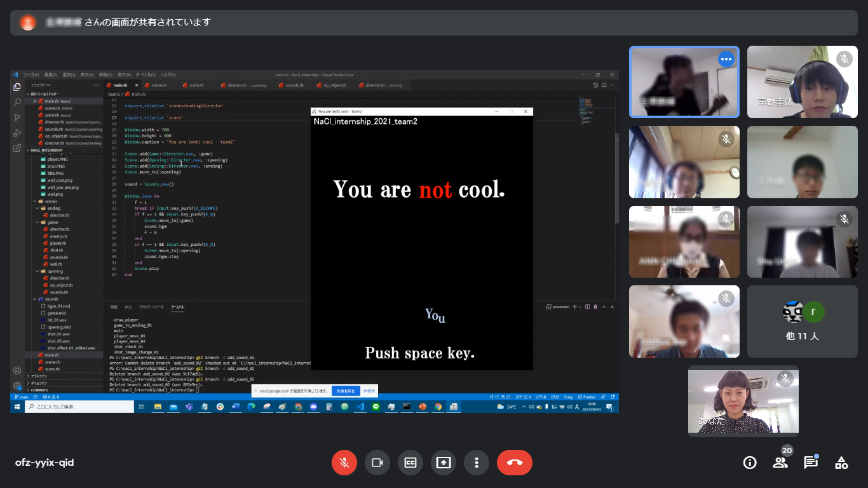The width and height of the screenshot is (868, 488).
Task: Click the Search icon in VS Code activity bar
Action: click(x=17, y=102)
